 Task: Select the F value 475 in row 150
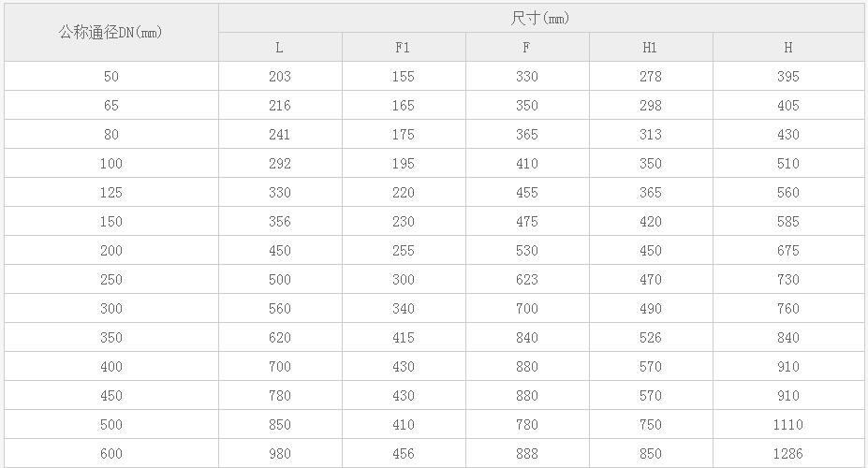(527, 222)
